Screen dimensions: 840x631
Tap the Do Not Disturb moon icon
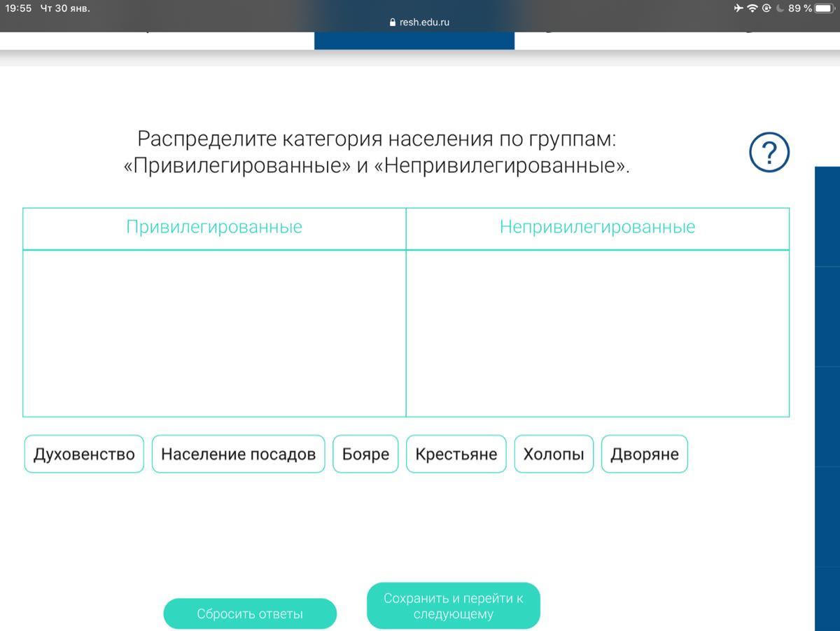780,8
